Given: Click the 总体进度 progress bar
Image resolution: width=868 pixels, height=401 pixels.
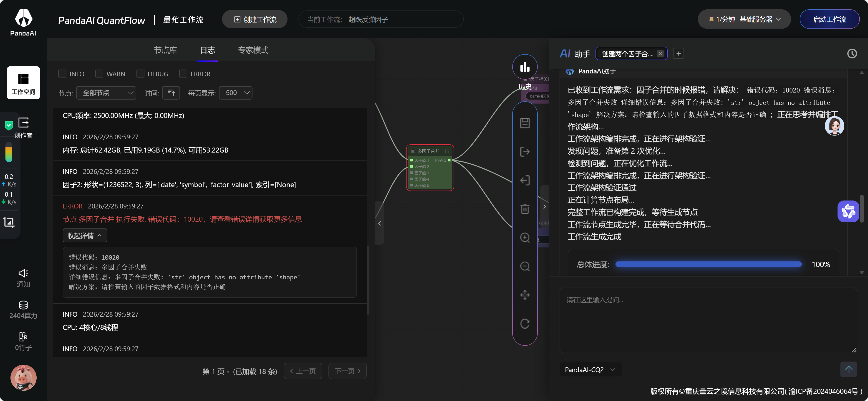Looking at the screenshot, I should [x=708, y=264].
